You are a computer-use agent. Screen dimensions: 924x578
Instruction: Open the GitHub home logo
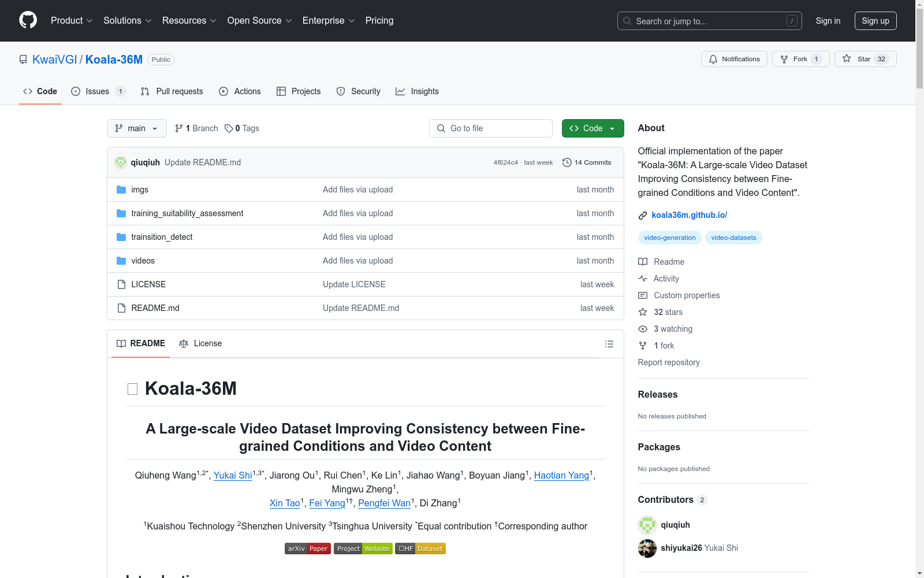click(28, 20)
